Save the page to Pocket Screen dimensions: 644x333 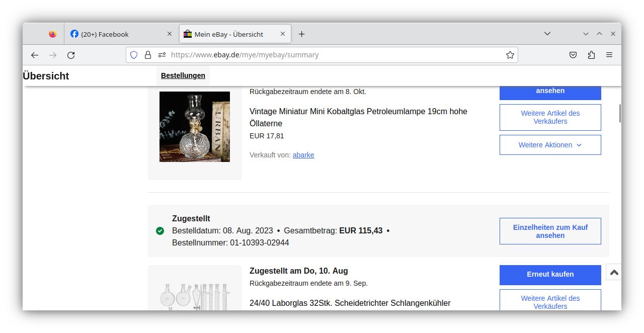(573, 55)
